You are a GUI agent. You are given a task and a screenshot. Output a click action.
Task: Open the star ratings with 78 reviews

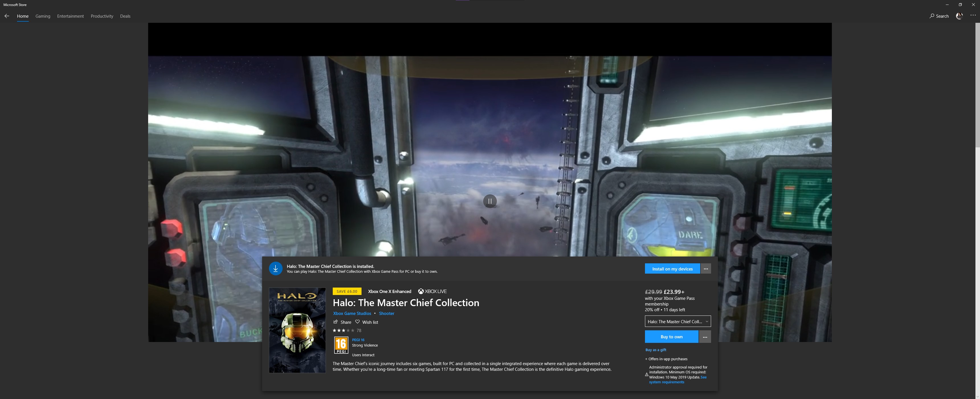coord(347,331)
